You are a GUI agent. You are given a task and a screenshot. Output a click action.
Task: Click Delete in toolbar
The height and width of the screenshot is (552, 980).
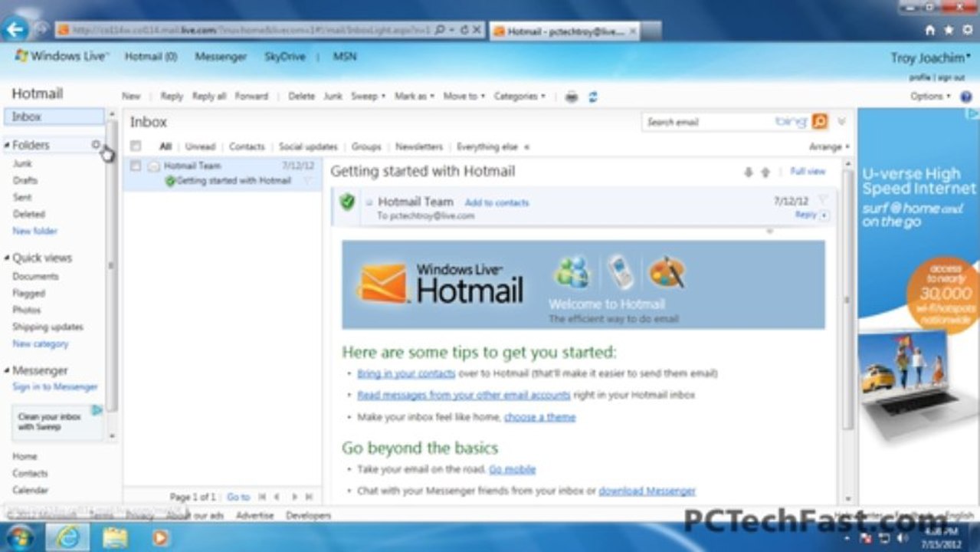(x=301, y=97)
